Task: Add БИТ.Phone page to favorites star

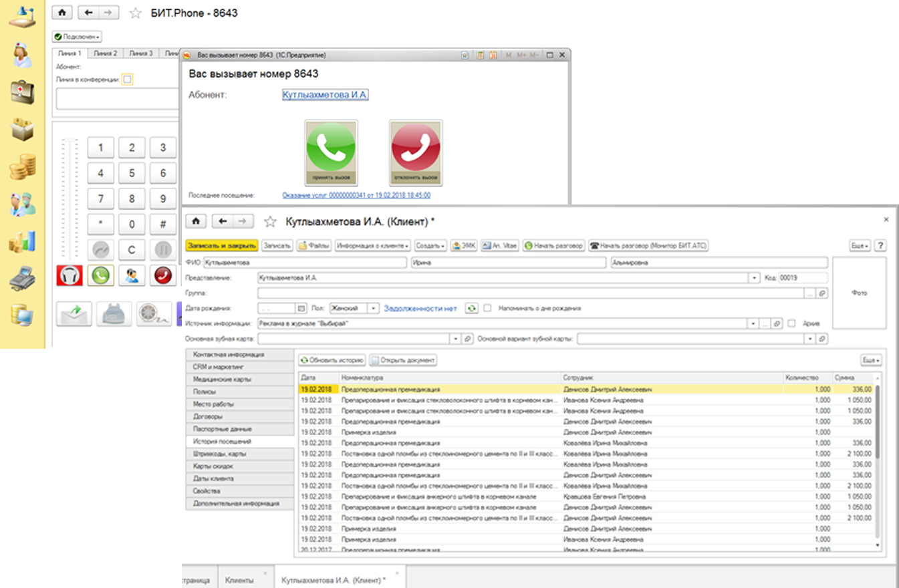Action: (x=136, y=13)
